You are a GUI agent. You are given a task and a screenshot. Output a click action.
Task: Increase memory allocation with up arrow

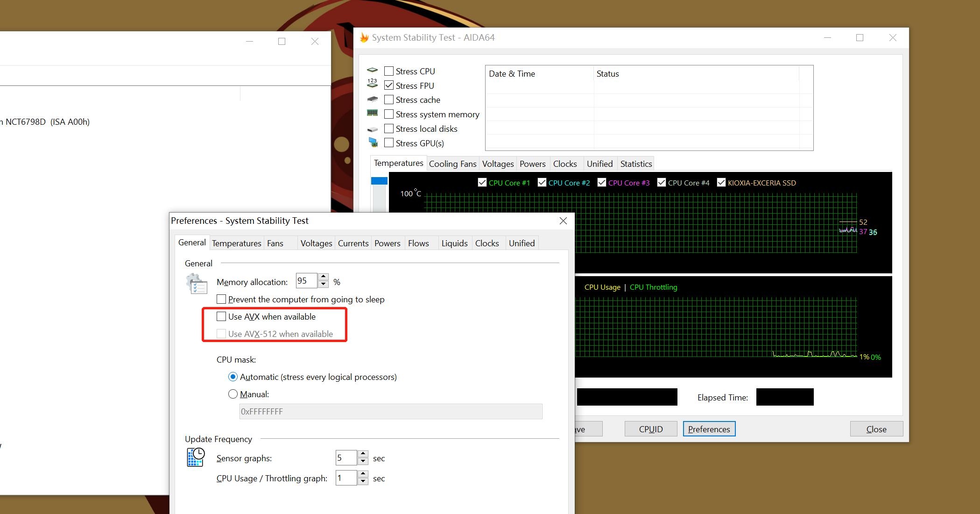(323, 277)
